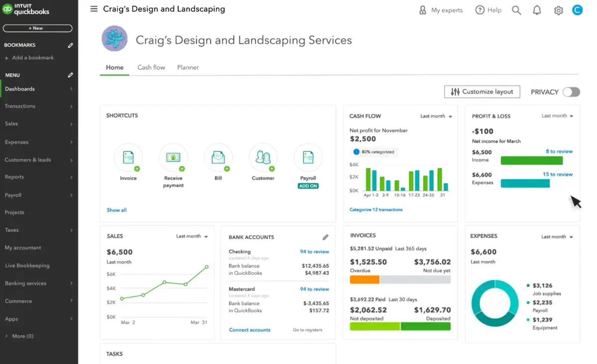Click Customize layout button
Screen dimensions: 597x364
pos(482,92)
